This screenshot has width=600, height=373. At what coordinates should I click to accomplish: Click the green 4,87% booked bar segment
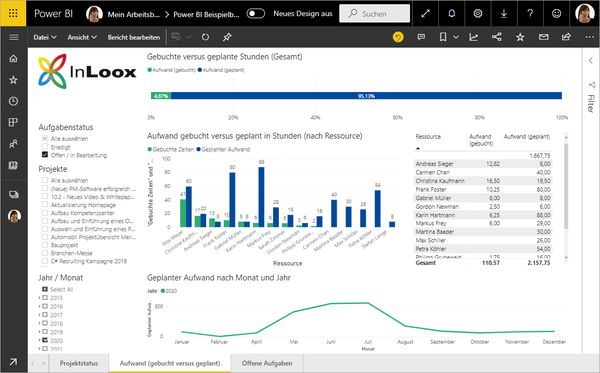pos(161,96)
